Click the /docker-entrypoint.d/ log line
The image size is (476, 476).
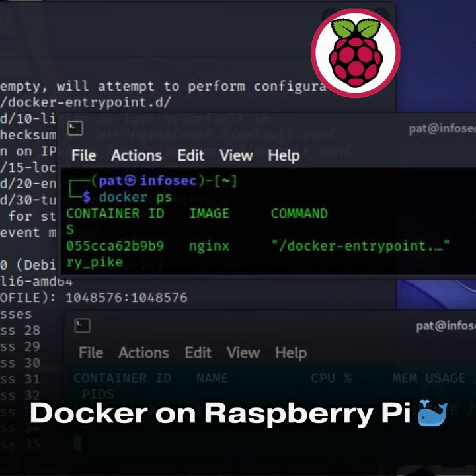[86, 102]
